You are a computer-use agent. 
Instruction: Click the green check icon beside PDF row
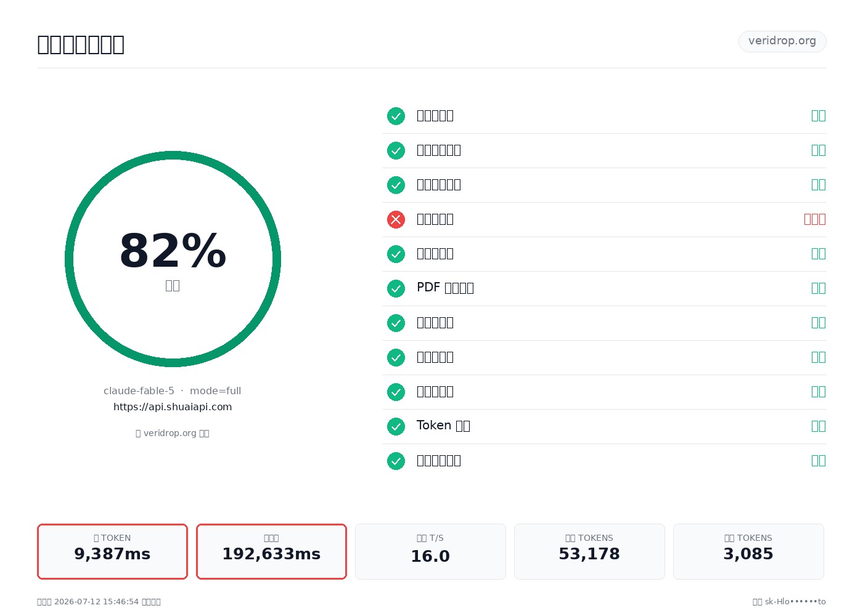(x=396, y=288)
